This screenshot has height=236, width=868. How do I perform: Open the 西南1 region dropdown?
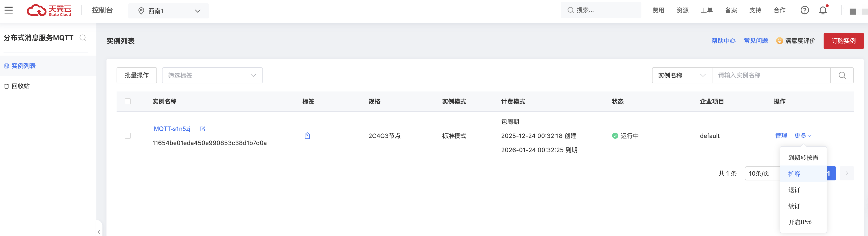169,11
